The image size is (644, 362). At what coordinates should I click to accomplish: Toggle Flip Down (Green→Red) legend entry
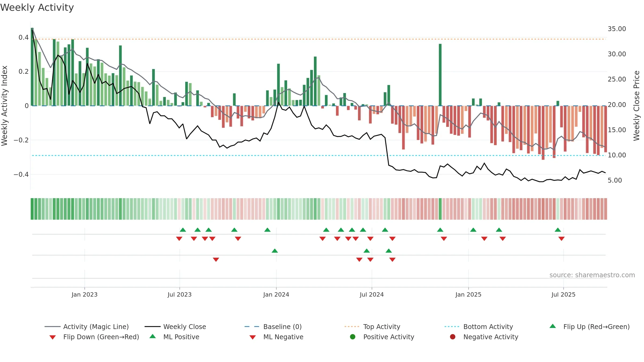click(94, 337)
